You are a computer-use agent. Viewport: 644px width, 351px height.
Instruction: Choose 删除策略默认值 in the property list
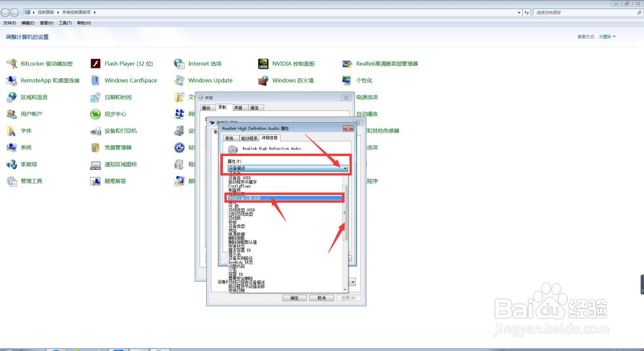[243, 242]
